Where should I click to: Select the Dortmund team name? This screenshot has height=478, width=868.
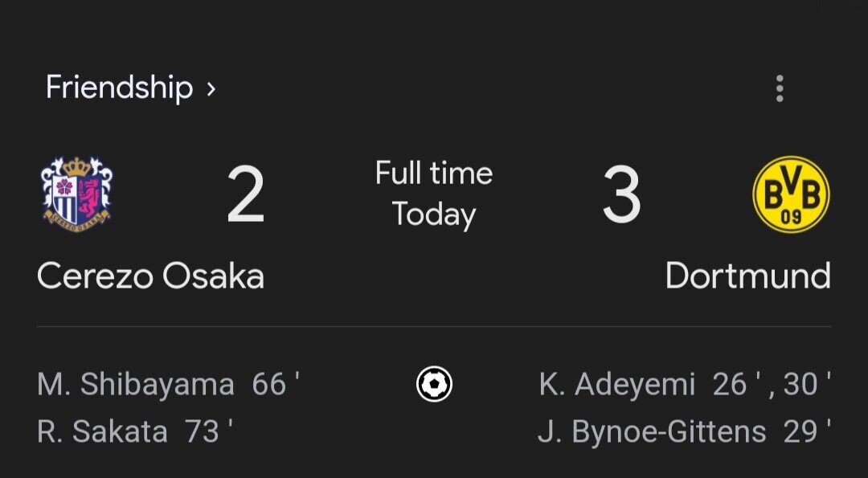[x=748, y=276]
